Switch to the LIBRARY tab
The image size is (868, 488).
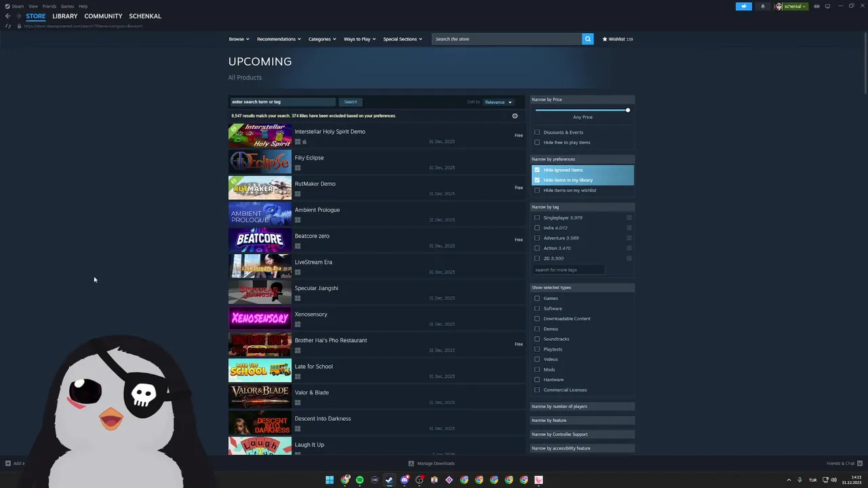65,16
